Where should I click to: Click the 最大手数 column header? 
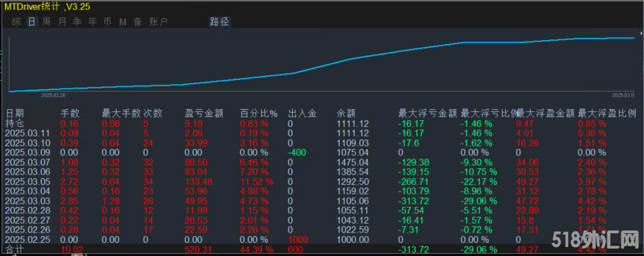point(121,114)
